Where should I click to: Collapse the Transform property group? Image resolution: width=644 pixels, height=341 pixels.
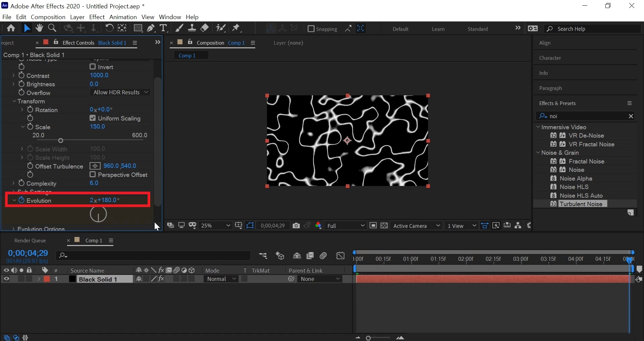coord(14,101)
